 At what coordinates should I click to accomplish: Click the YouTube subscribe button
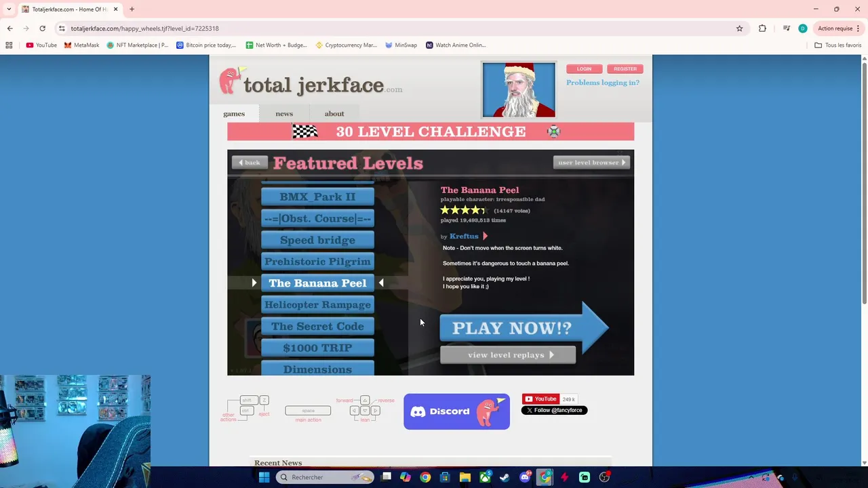pyautogui.click(x=540, y=399)
